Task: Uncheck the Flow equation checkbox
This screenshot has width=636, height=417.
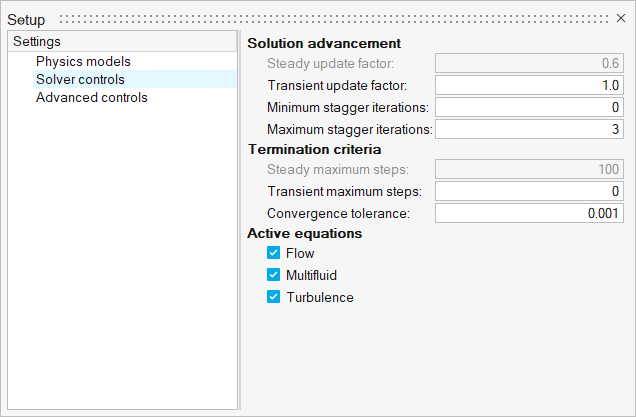Action: click(273, 253)
